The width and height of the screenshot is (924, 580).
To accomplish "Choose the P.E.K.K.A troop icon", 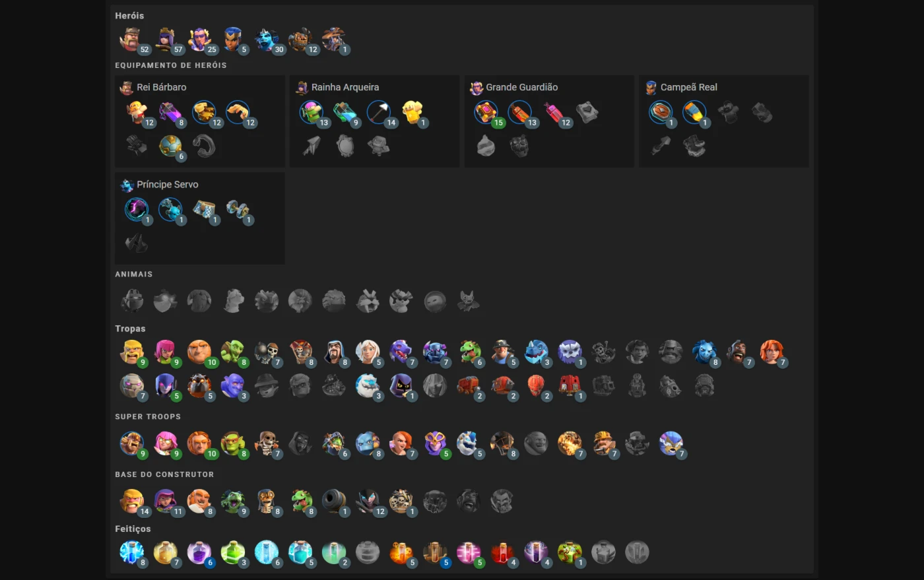I will [x=435, y=352].
